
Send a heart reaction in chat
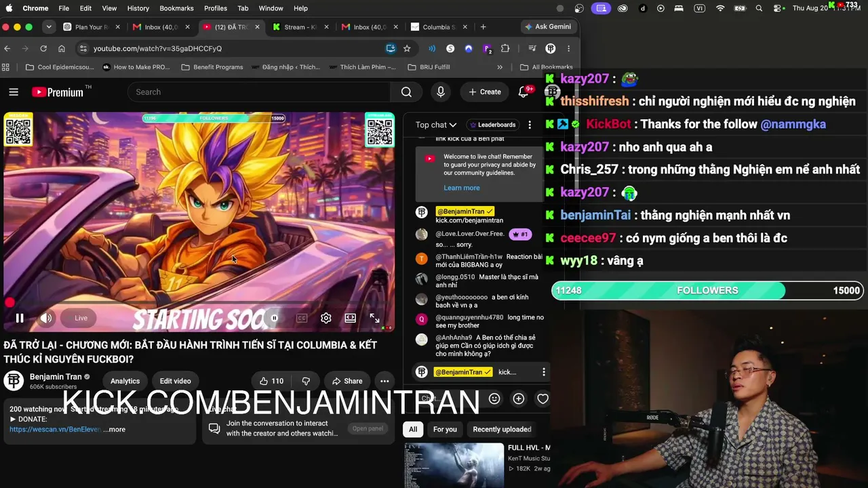click(x=542, y=399)
